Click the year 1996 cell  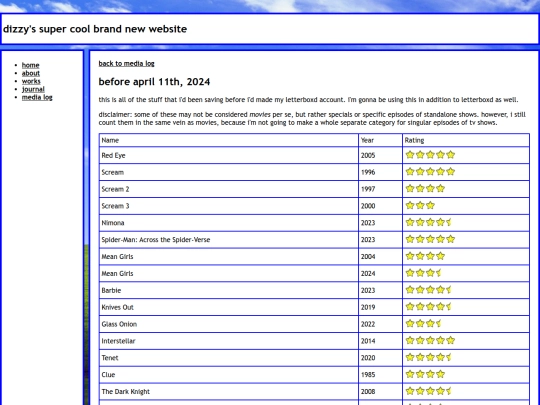[x=380, y=172]
